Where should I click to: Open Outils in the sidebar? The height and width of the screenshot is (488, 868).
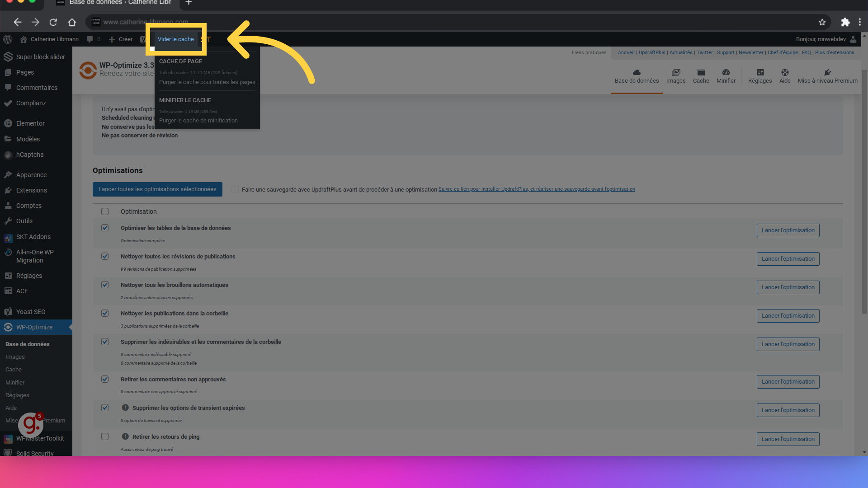[x=36, y=221]
